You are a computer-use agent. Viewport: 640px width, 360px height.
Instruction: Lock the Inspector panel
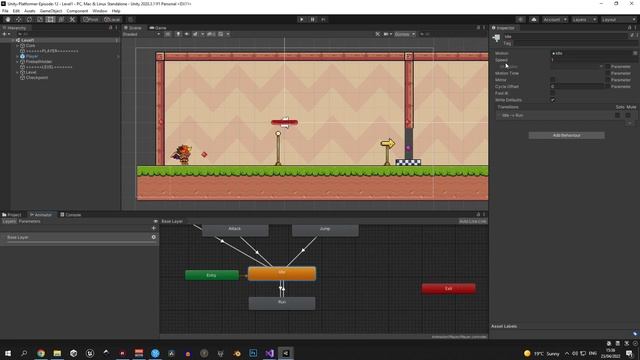click(x=629, y=28)
